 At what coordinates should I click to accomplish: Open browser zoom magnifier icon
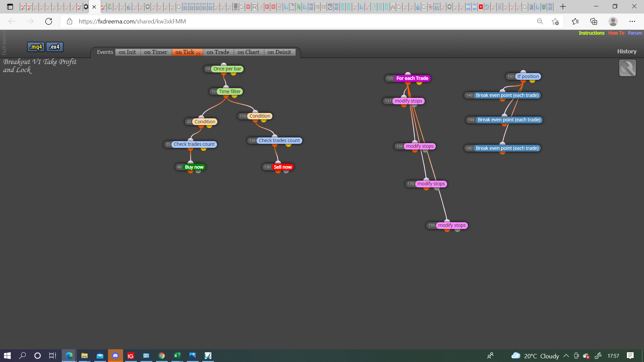(x=540, y=21)
